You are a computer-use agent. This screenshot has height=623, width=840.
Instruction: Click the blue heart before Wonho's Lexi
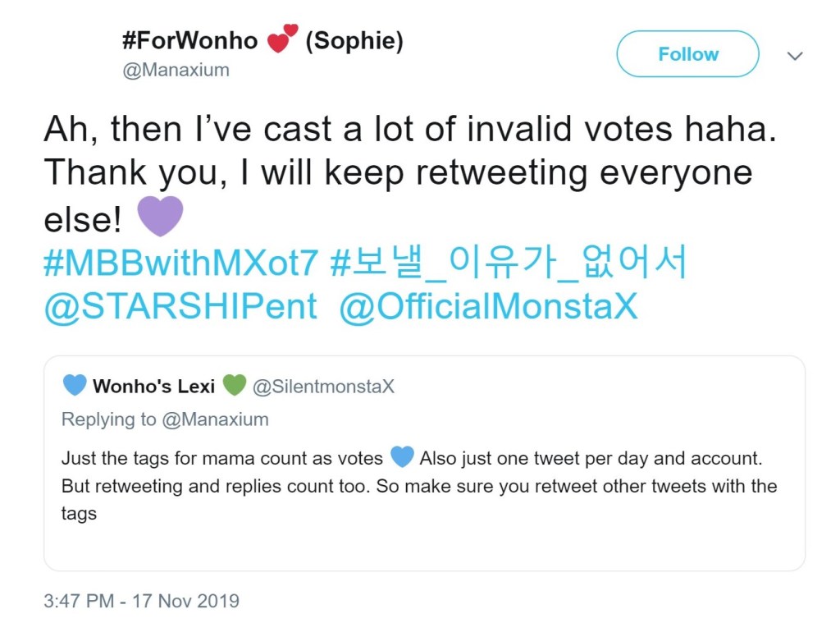75,386
